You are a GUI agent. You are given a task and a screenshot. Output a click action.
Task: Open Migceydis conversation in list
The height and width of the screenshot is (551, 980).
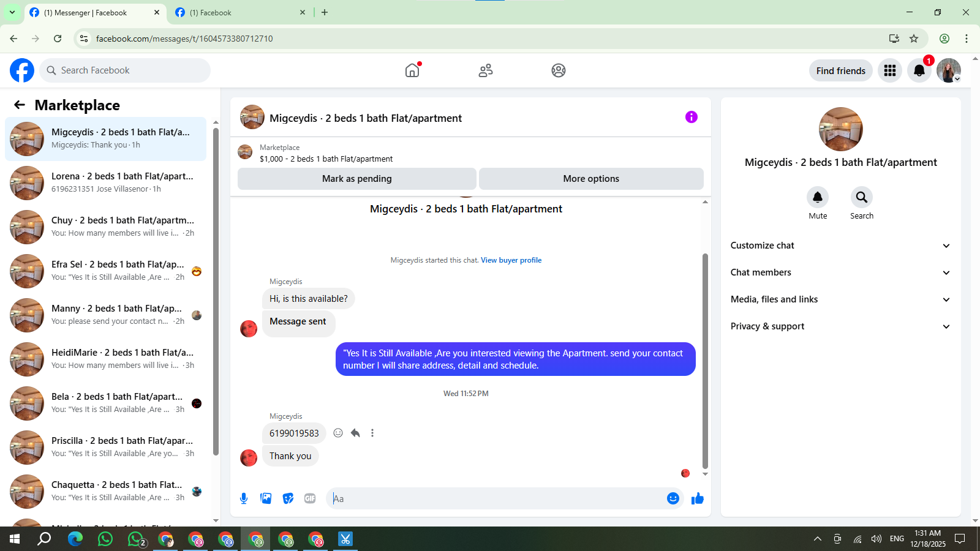(x=105, y=139)
